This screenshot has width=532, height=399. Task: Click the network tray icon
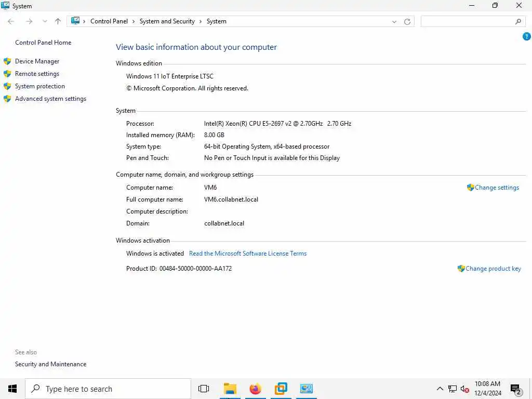(x=453, y=389)
